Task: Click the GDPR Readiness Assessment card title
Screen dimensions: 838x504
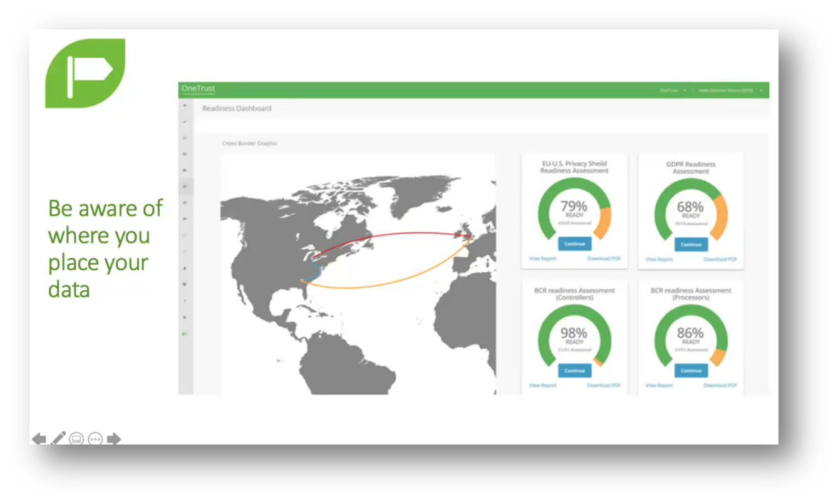Action: [691, 167]
